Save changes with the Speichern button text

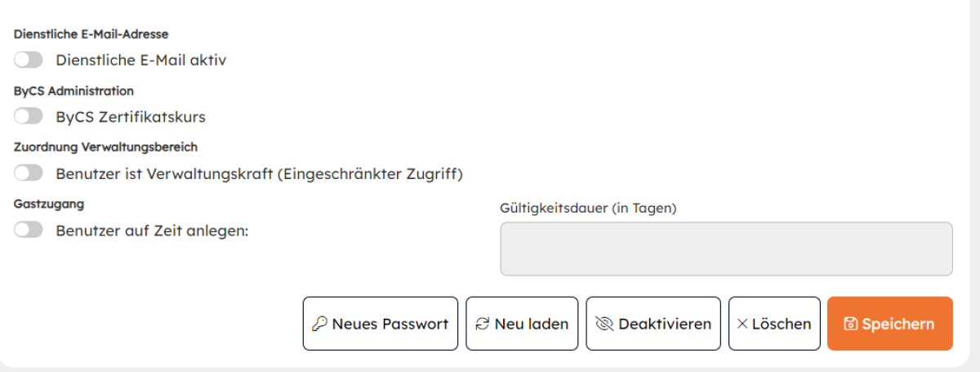point(898,324)
